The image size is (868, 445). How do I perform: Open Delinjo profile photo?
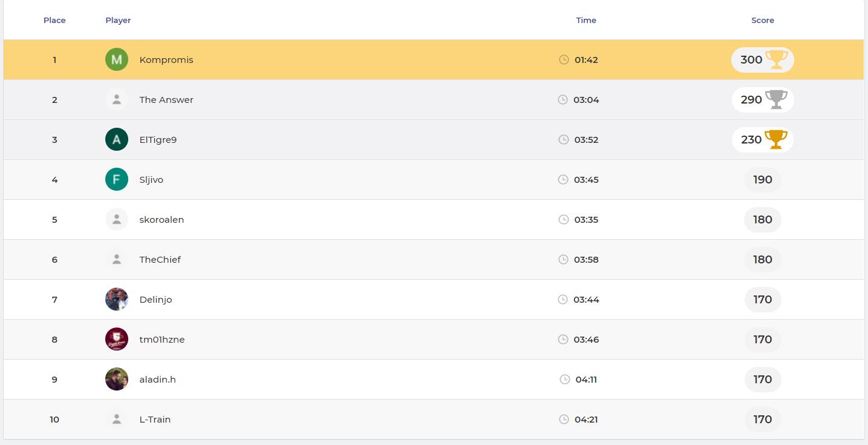(x=117, y=299)
